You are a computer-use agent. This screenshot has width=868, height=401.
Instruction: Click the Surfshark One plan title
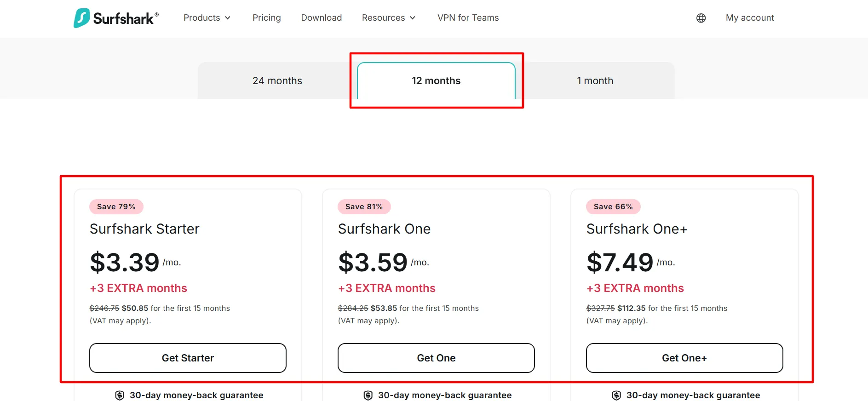coord(384,229)
